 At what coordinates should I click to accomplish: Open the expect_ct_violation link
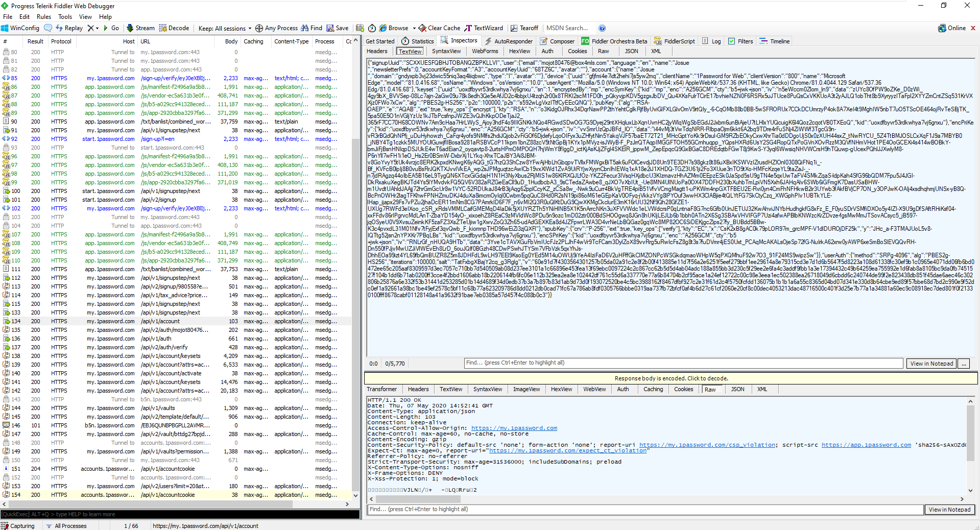(x=568, y=451)
